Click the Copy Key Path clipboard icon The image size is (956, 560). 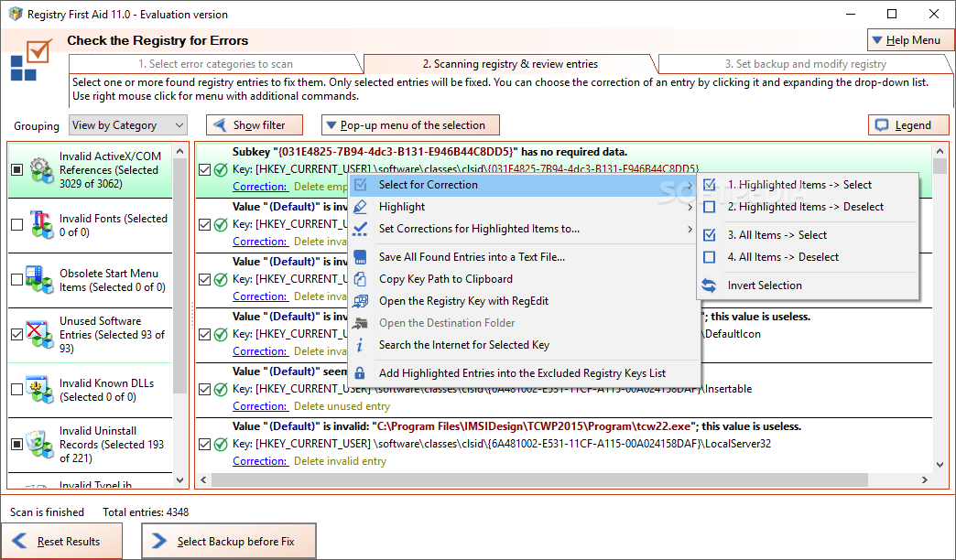[361, 279]
